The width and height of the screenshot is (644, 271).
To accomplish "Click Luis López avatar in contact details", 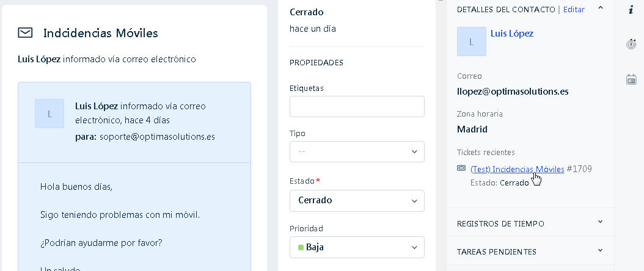I will coord(472,42).
